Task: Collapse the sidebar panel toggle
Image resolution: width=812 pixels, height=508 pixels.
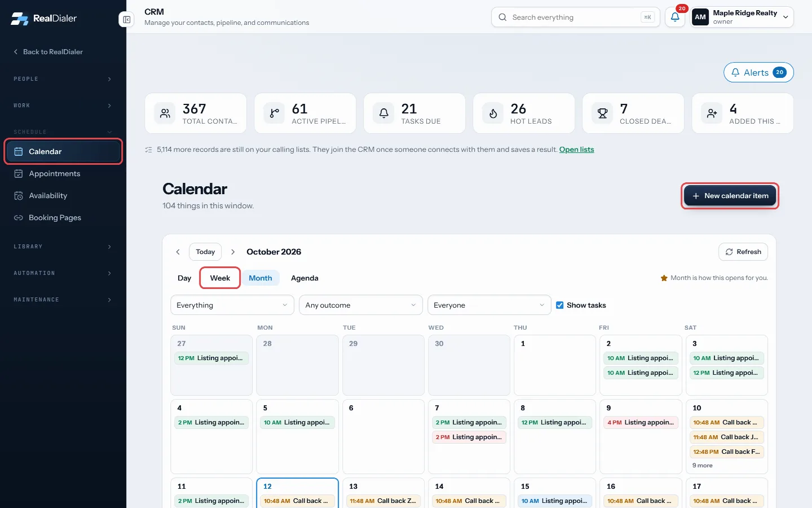Action: (x=126, y=20)
